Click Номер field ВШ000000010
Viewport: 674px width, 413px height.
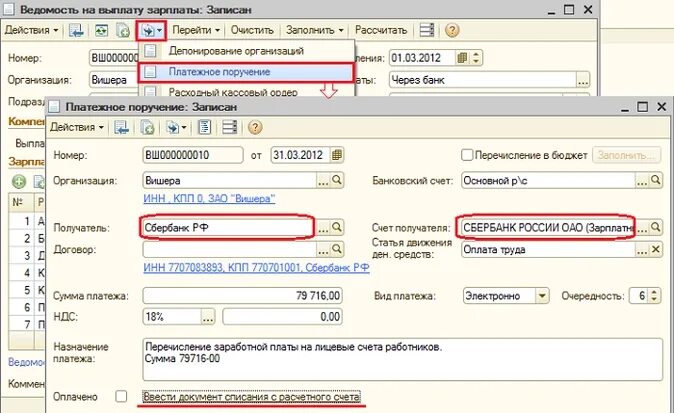click(x=193, y=155)
